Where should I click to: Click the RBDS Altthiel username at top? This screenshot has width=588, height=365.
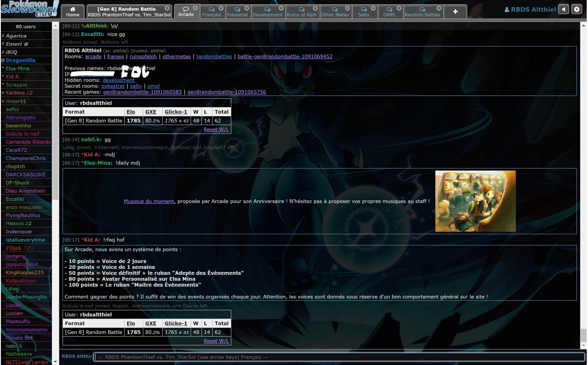coord(530,9)
